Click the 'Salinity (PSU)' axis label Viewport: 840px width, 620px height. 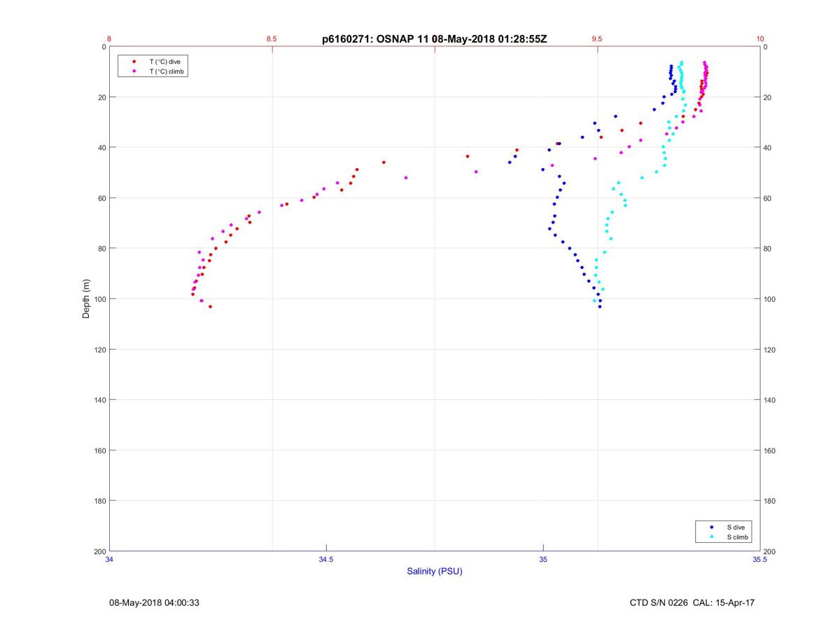point(435,571)
